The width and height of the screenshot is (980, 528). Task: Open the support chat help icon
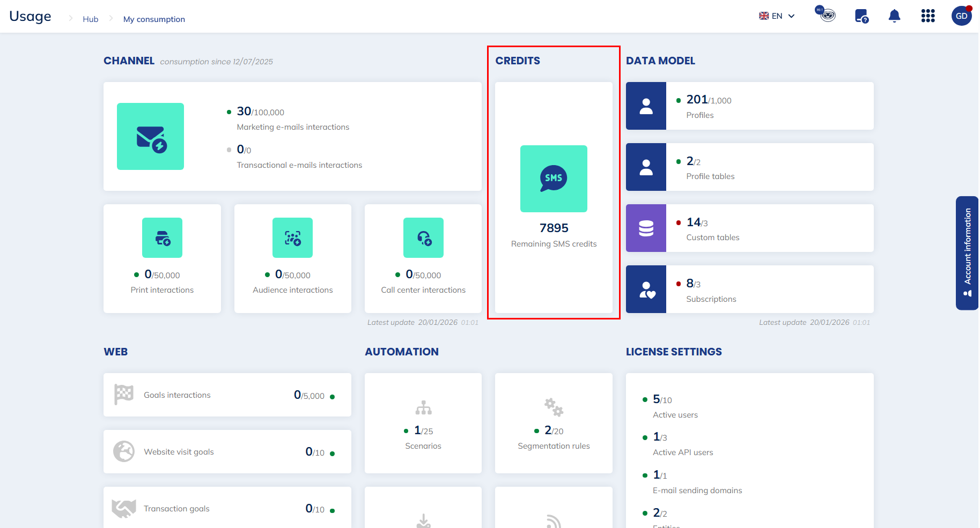coord(861,16)
